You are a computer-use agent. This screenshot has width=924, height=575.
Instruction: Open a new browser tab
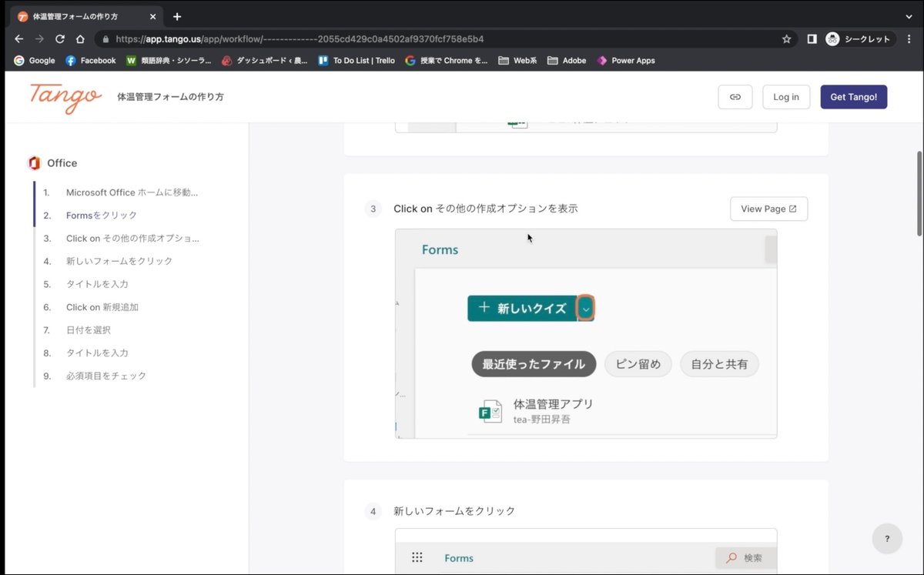coord(177,16)
